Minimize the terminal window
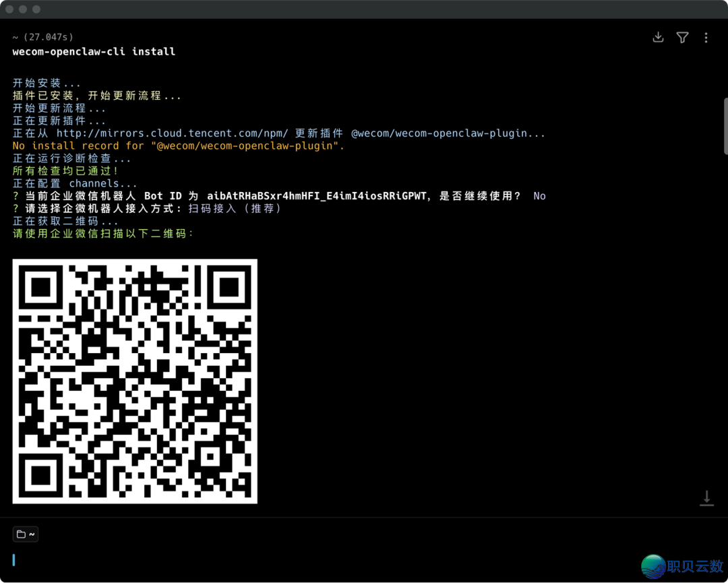Image resolution: width=728 pixels, height=583 pixels. [x=23, y=9]
